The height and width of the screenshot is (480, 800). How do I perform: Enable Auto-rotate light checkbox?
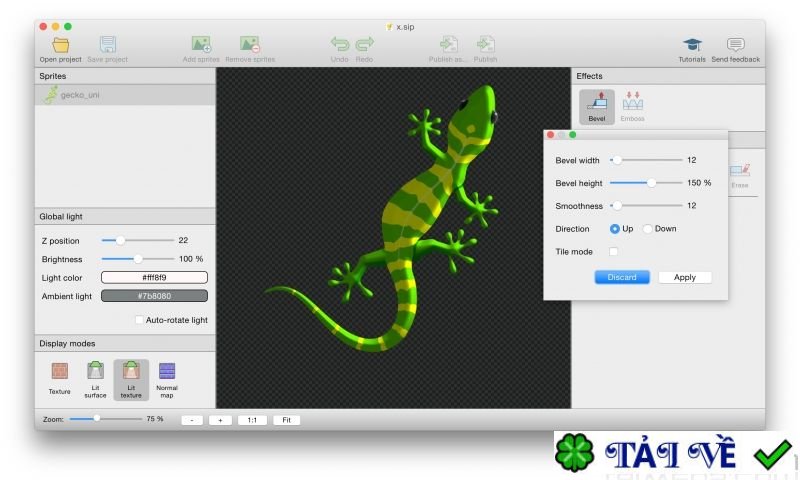click(139, 320)
